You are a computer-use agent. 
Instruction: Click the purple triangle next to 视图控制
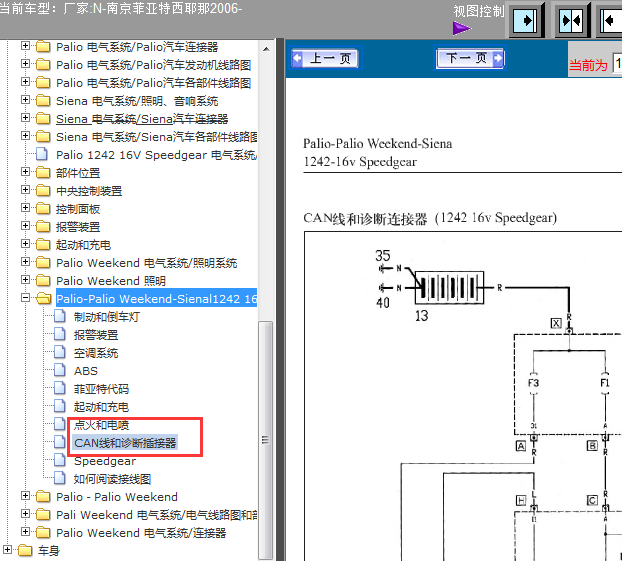(461, 28)
